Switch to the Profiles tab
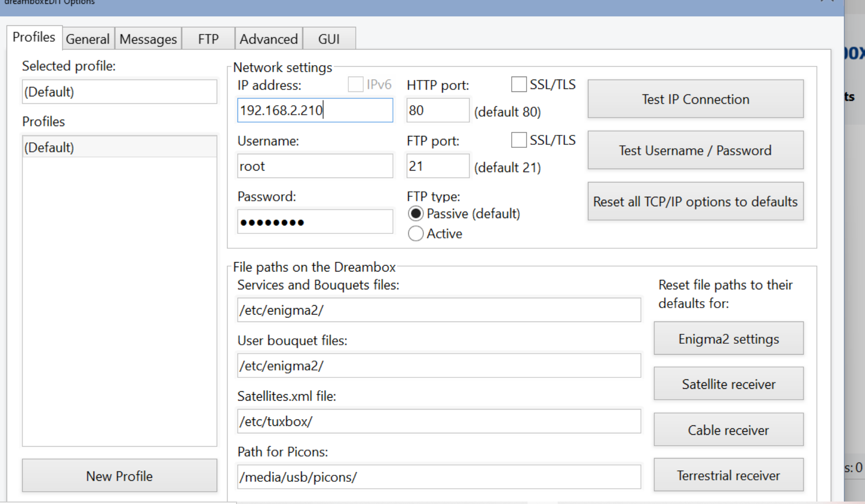Screen dimensions: 865x504 pyautogui.click(x=34, y=38)
